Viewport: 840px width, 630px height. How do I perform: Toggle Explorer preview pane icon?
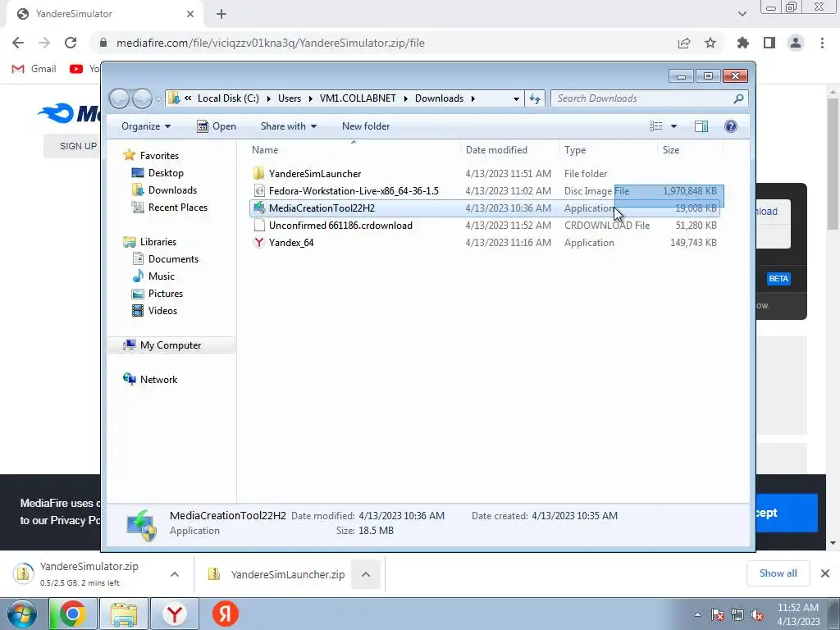(x=701, y=126)
